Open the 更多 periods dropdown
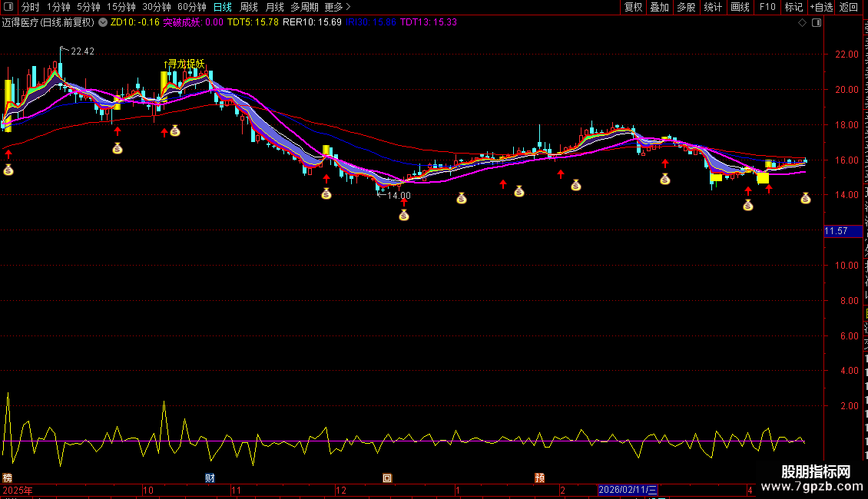 [333, 7]
